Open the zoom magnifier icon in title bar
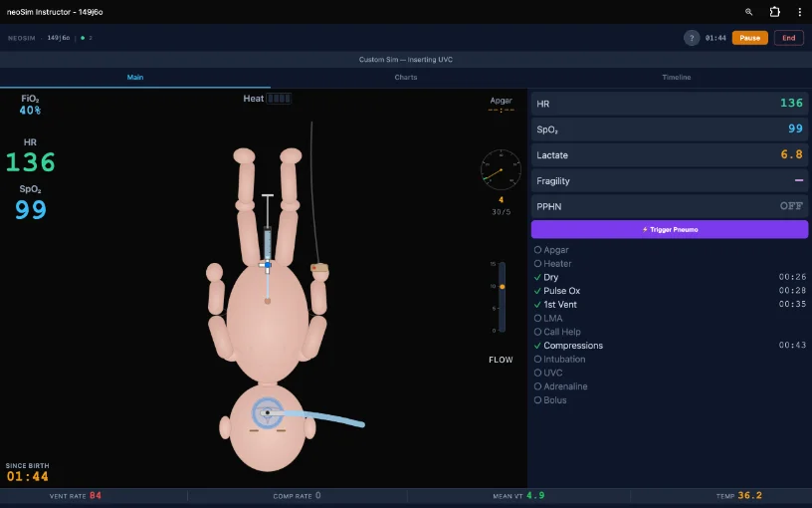 point(749,12)
